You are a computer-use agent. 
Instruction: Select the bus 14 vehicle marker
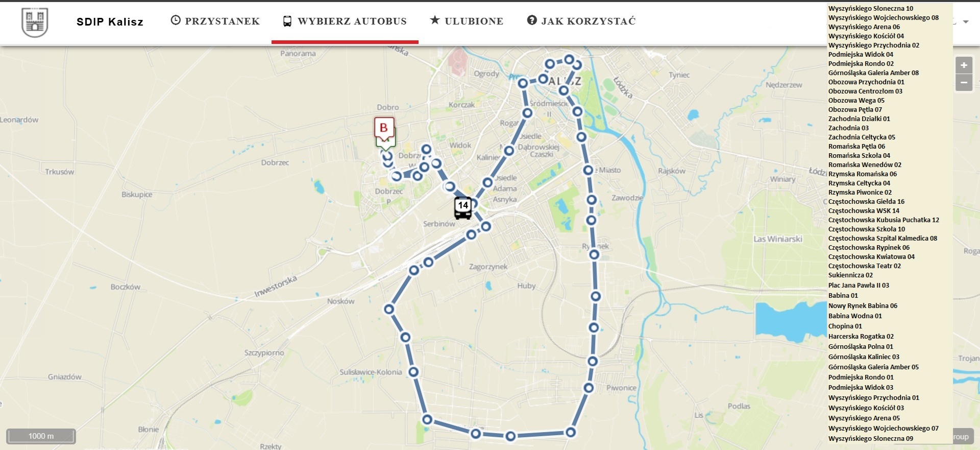(x=463, y=208)
